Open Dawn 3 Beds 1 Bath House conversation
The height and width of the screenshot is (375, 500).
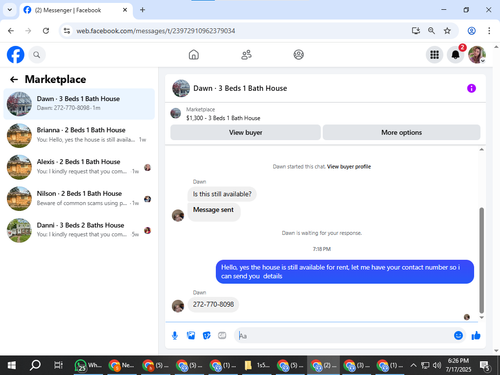click(x=79, y=104)
